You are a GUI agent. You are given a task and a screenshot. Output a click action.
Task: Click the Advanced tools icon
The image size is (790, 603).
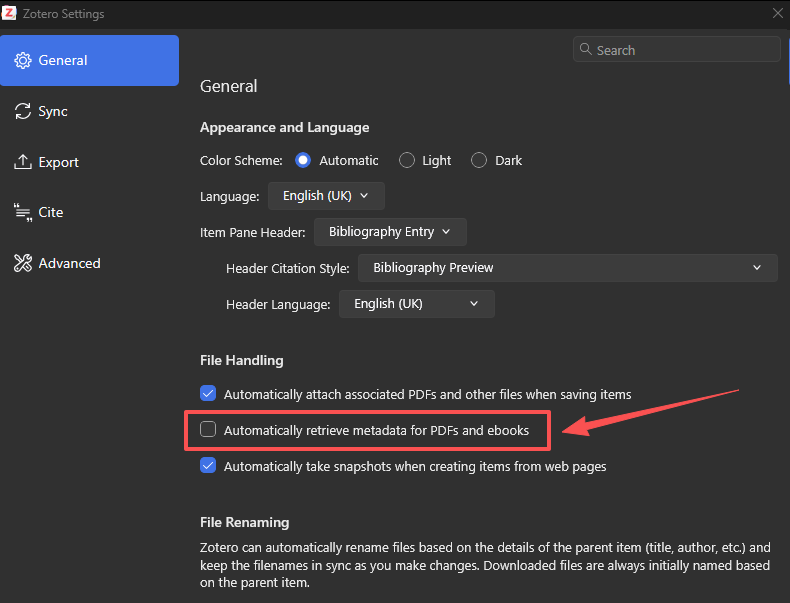point(23,263)
